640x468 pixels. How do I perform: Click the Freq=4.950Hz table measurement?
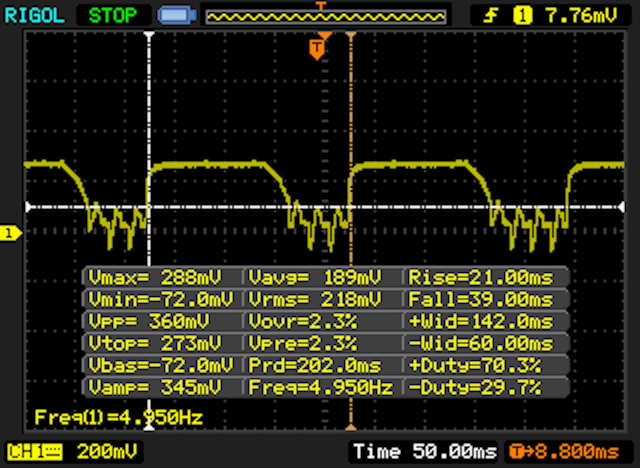(x=321, y=387)
